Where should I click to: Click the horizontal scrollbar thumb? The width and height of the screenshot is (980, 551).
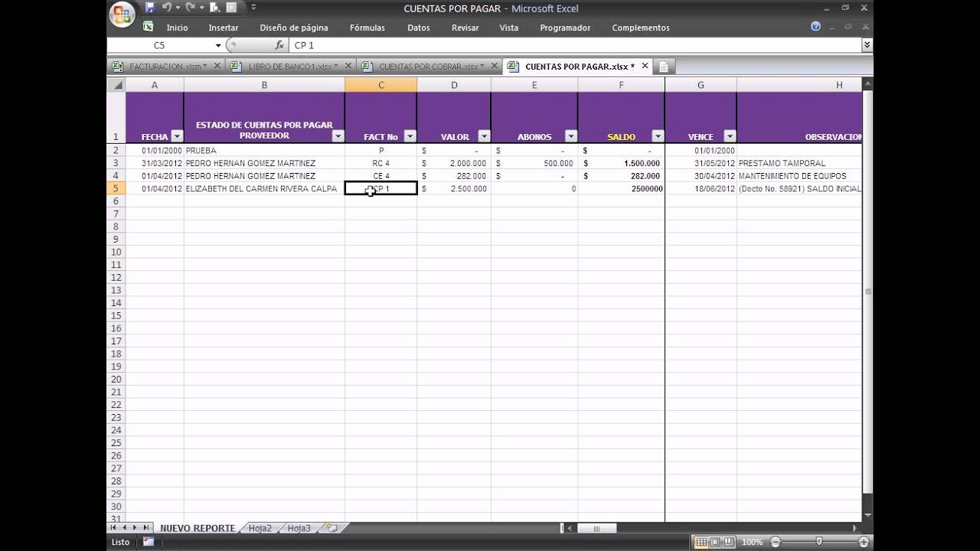coord(596,528)
